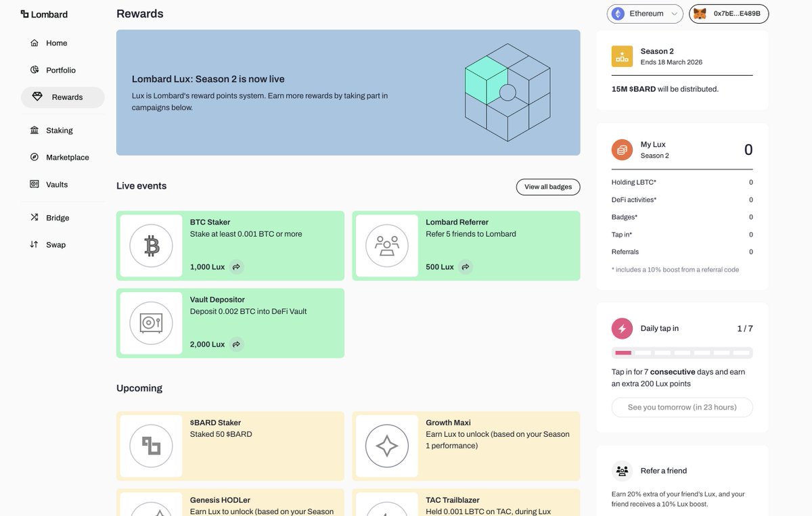Open the 0x7bE...E489B wallet menu
This screenshot has height=516, width=812.
(729, 14)
